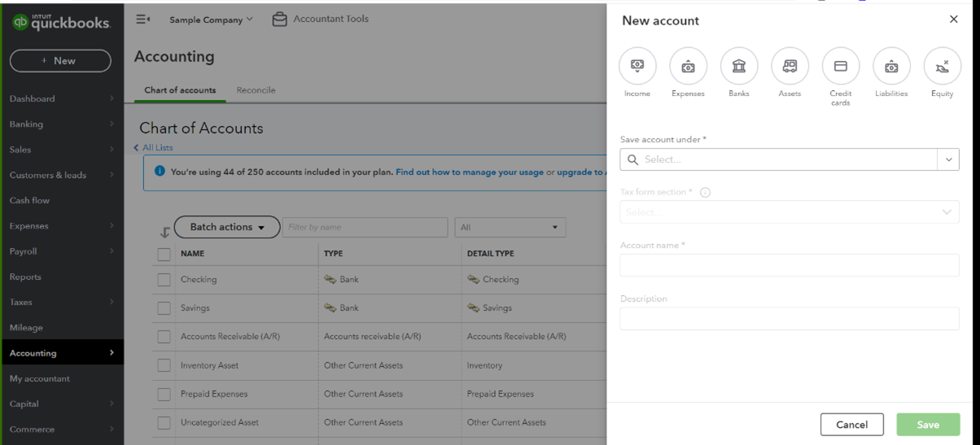Open the Tax form section dropdown
Viewport: 980px width, 445px height.
pos(790,212)
